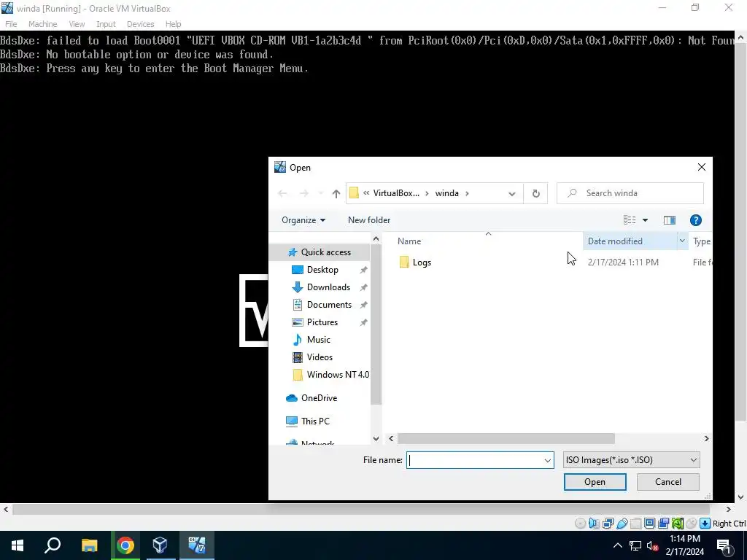Screen dimensions: 747x560
Task: Click the file list horizontal scrollbar
Action: pyautogui.click(x=506, y=438)
